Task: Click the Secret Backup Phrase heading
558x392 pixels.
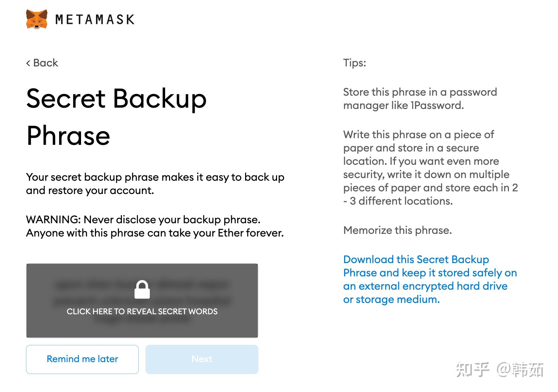Action: coord(116,117)
